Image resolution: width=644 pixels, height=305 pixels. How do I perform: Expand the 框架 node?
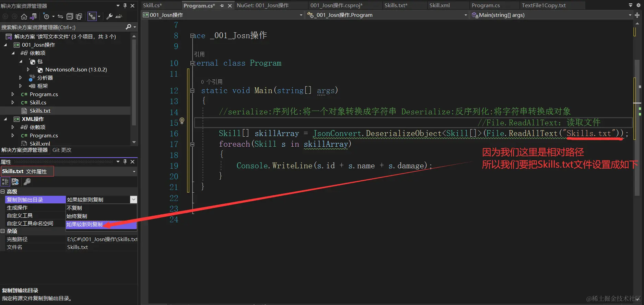pos(21,86)
